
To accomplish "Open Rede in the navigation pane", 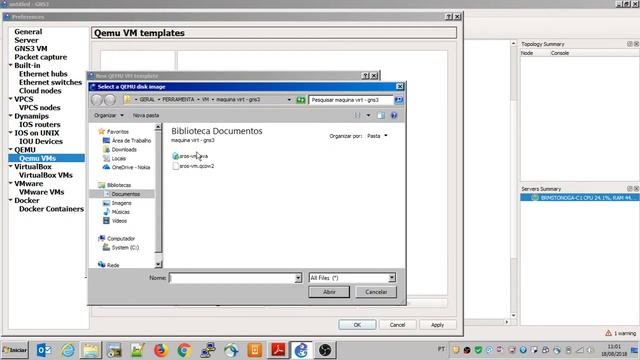I will coord(109,265).
